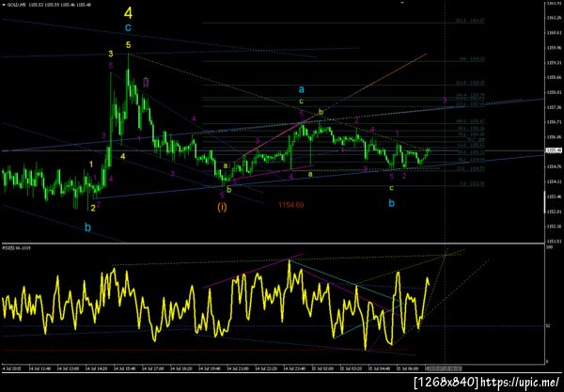The image size is (564, 392).
Task: Click the '14 Jul 21:00' time label
Action: 238,368
